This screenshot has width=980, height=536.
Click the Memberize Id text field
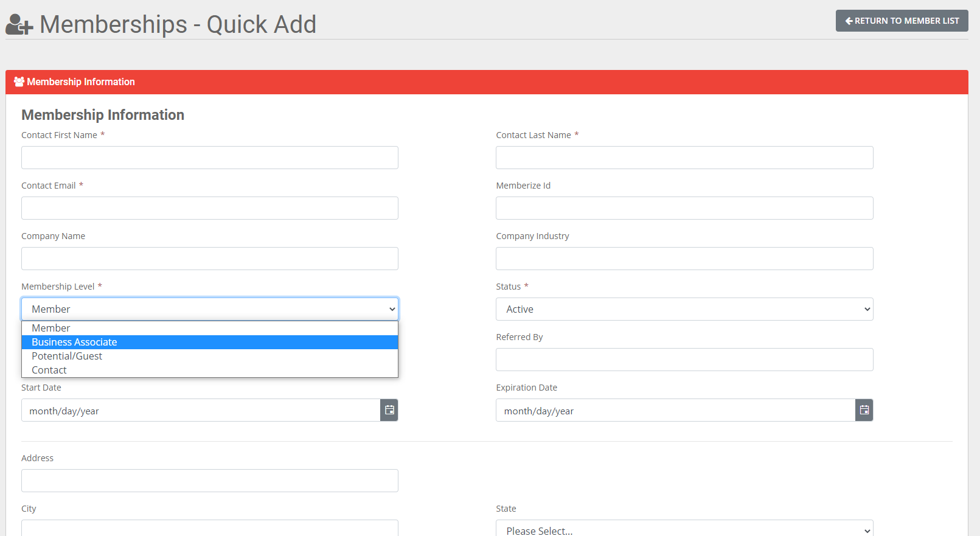684,208
